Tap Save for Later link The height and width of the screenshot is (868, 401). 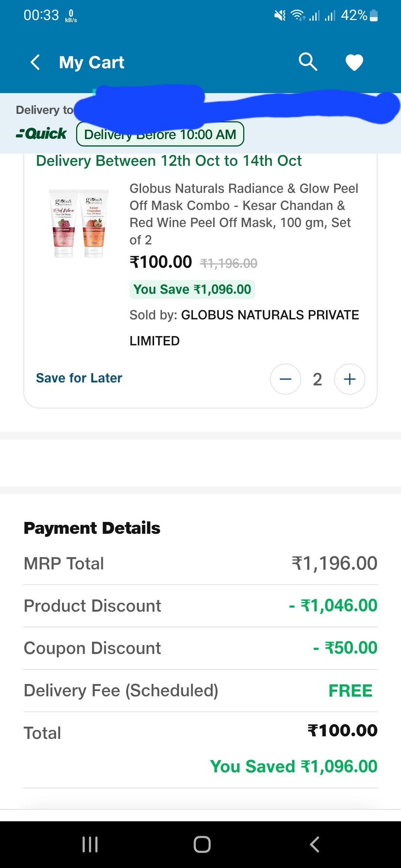(x=79, y=378)
